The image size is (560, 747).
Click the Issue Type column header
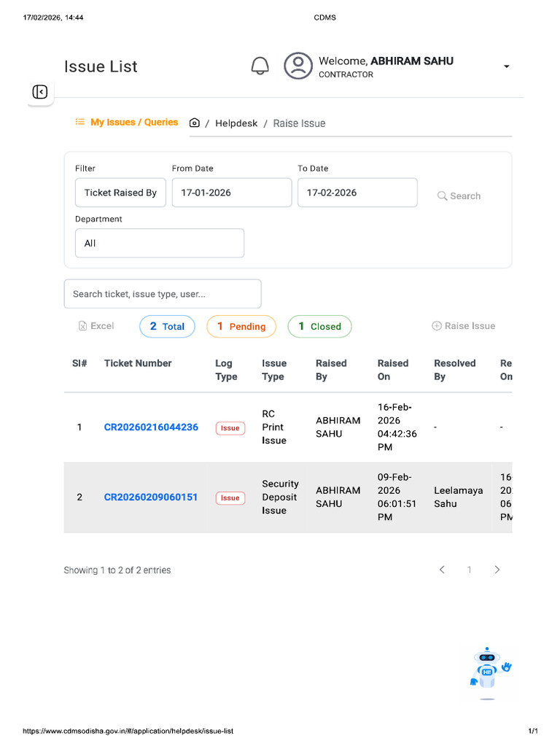click(274, 370)
